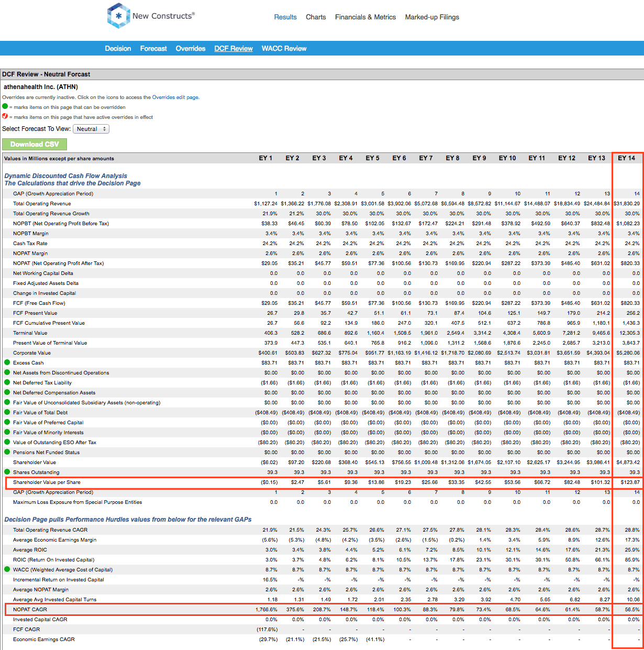Select the DCF Review tab

234,49
